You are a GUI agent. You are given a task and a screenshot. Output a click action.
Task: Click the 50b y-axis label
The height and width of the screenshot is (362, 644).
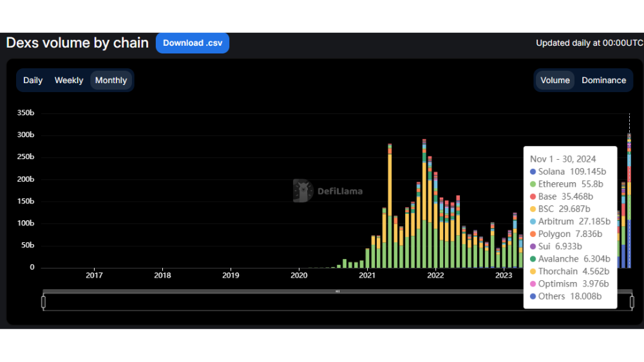click(x=27, y=245)
